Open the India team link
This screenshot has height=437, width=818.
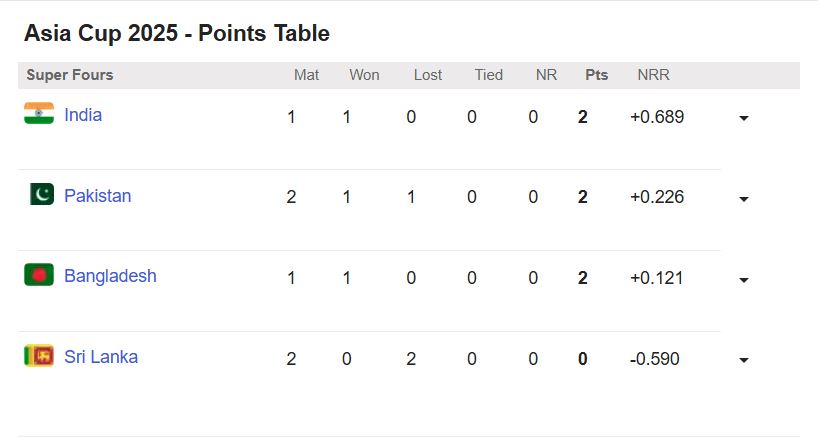pyautogui.click(x=83, y=115)
